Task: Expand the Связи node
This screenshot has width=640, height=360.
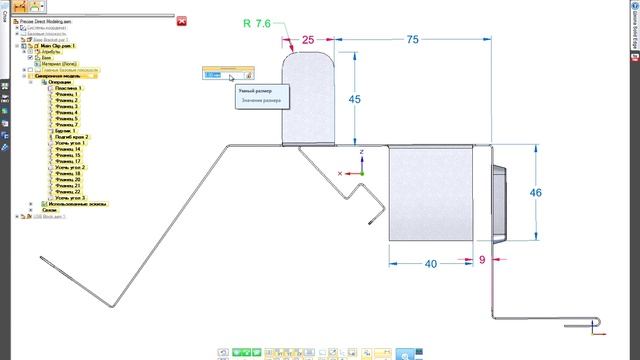Action: (x=31, y=210)
